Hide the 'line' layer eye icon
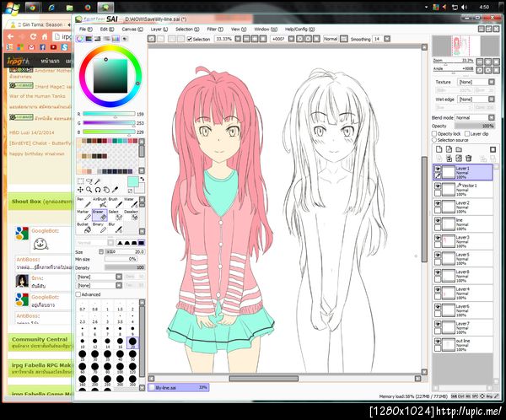506x420 pixels. click(x=438, y=220)
